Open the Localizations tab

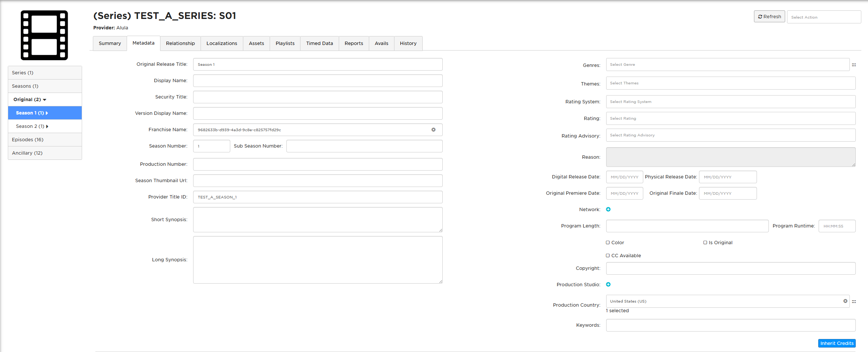222,43
